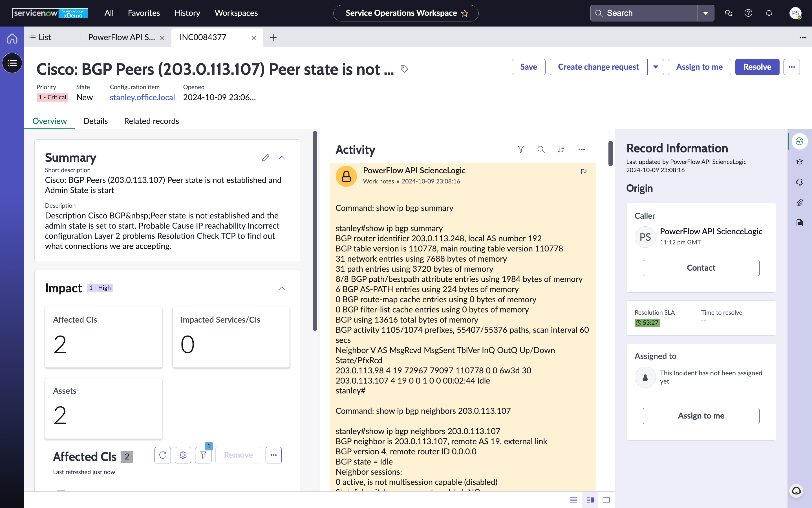Open Activity more options ellipsis
Image resolution: width=812 pixels, height=508 pixels.
click(x=581, y=149)
